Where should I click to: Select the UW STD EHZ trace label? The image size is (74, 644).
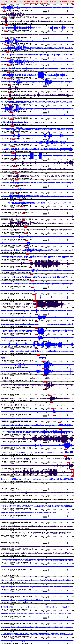coord(17,125)
